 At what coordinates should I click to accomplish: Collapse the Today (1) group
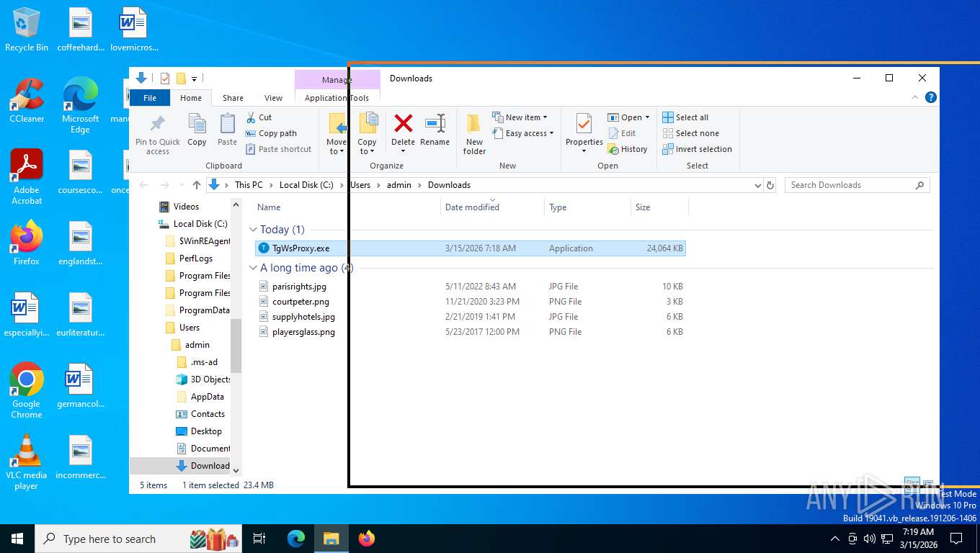pyautogui.click(x=253, y=230)
